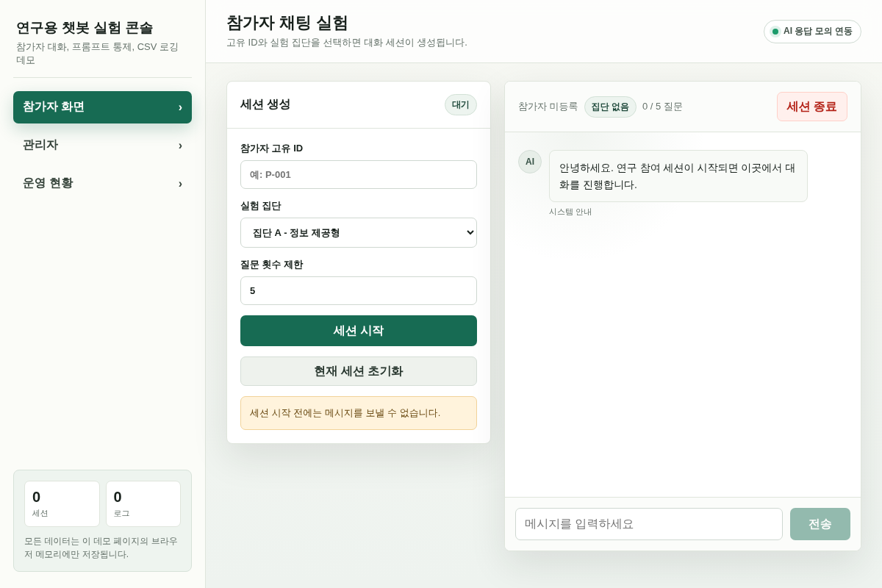
Task: Click the 대기 status badge
Action: click(x=461, y=105)
